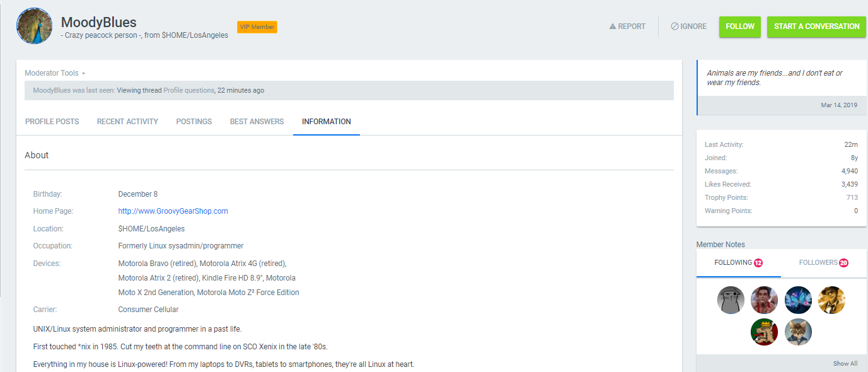The width and height of the screenshot is (868, 372).
Task: Show the Followers list tab
Action: click(x=823, y=263)
